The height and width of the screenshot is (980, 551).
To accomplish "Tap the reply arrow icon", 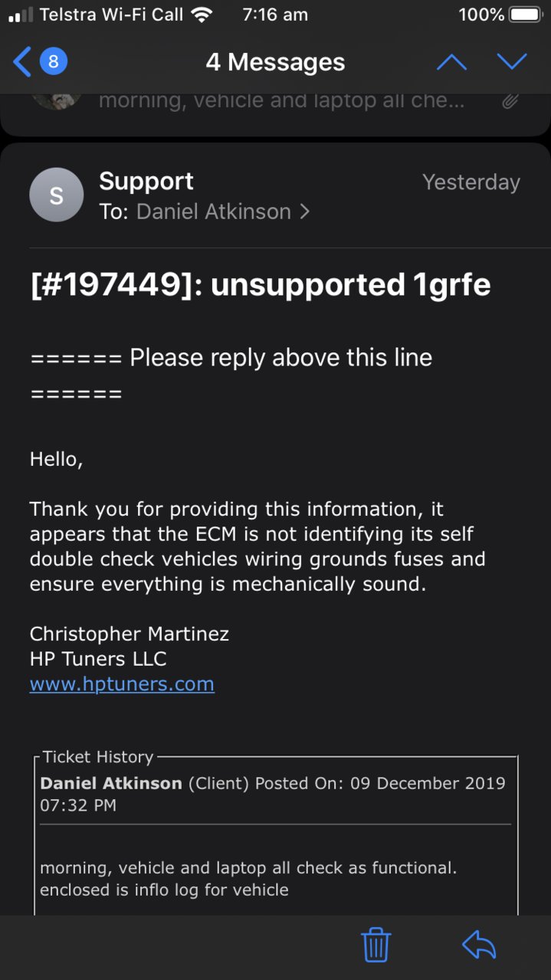I will 480,946.
